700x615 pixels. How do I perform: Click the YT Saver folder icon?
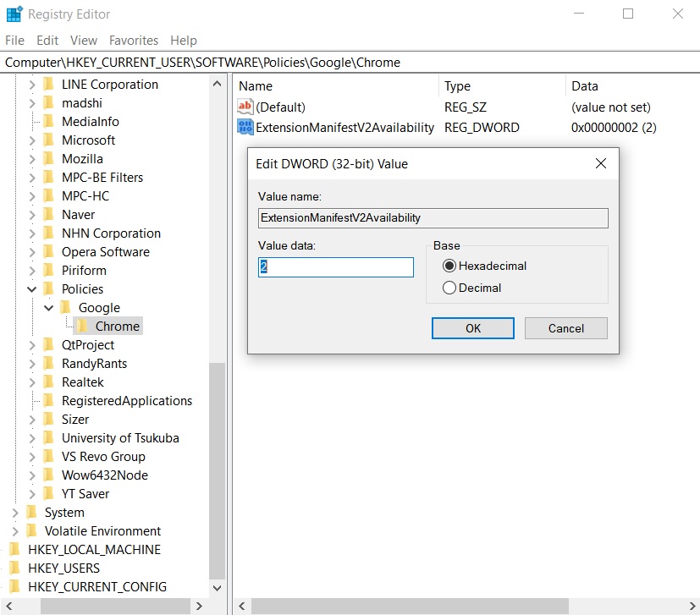(x=48, y=493)
